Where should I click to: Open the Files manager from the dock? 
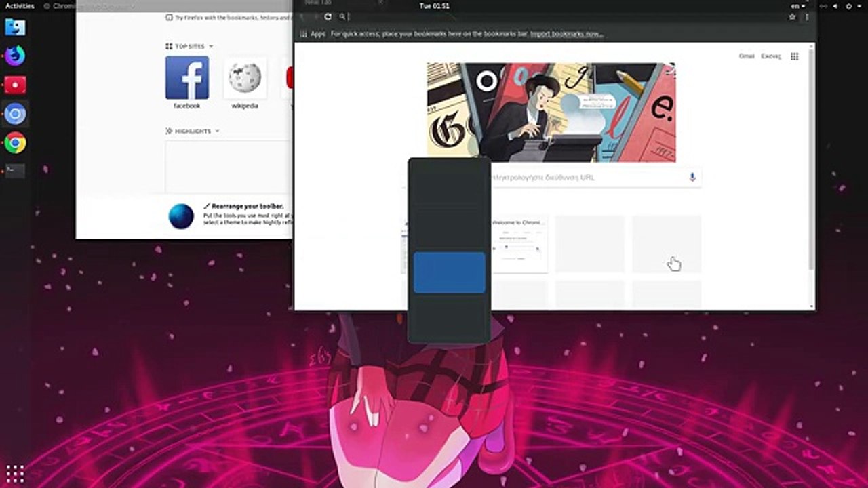pyautogui.click(x=15, y=27)
